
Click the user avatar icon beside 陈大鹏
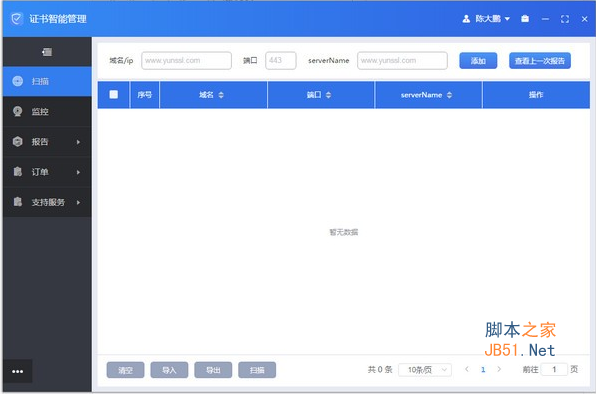click(x=466, y=19)
